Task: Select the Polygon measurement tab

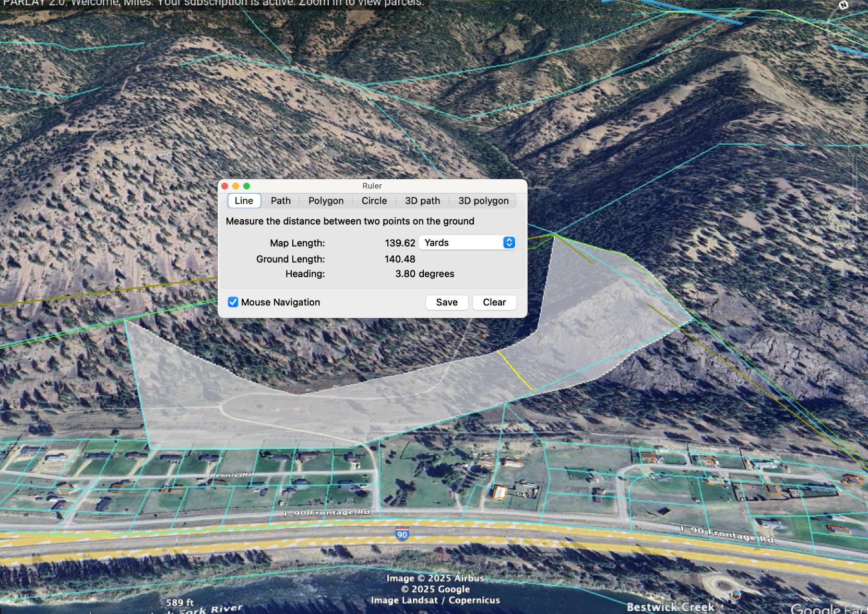Action: 326,201
